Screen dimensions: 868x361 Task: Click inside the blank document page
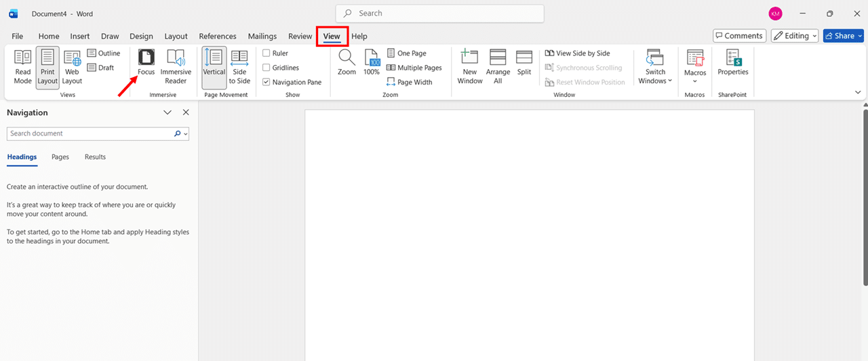coord(529,235)
